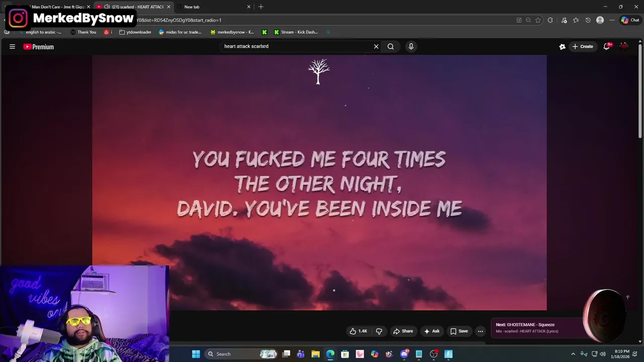Add page to favorites star icon

click(538, 20)
